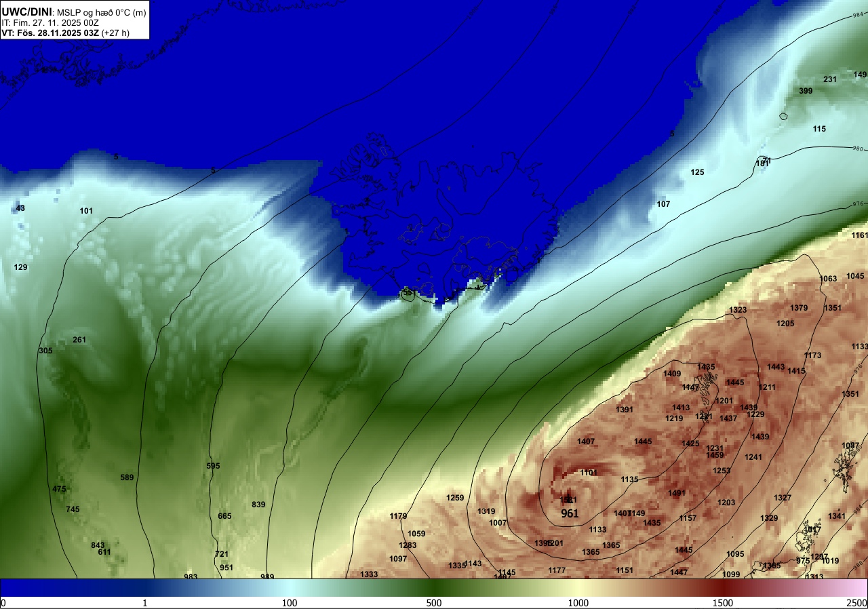Click the map value 1391
Viewport: 868px width, 609px height.
coord(625,410)
